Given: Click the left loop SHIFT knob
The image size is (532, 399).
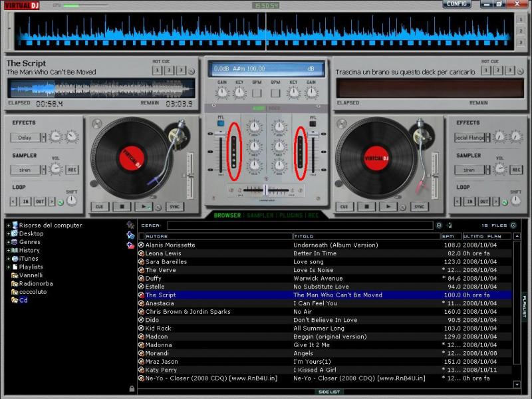Looking at the screenshot, I should (x=71, y=201).
